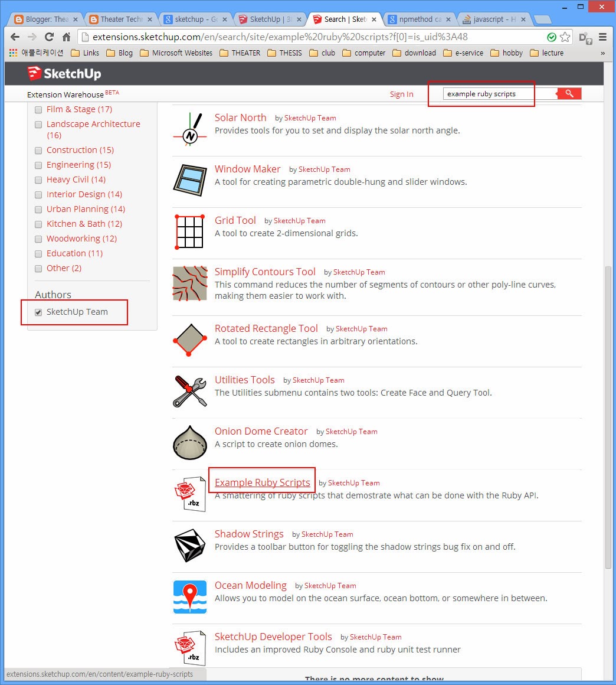Open a new browser tab

[x=542, y=19]
